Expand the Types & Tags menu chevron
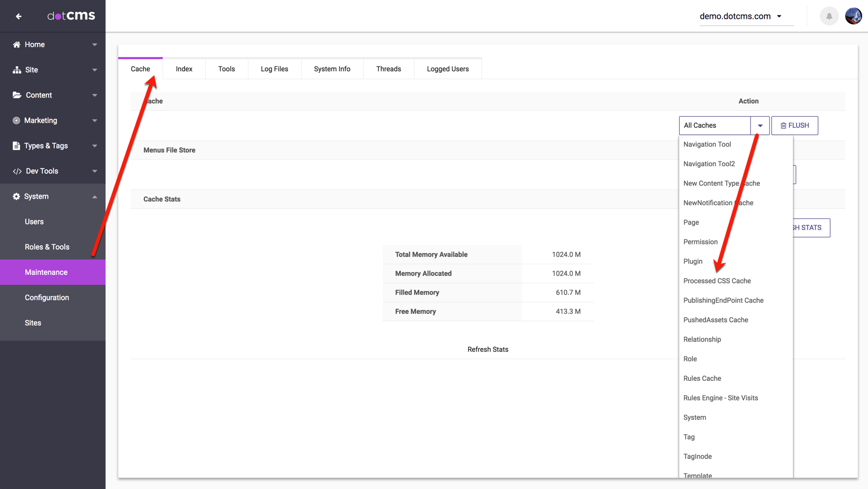 [x=95, y=146]
